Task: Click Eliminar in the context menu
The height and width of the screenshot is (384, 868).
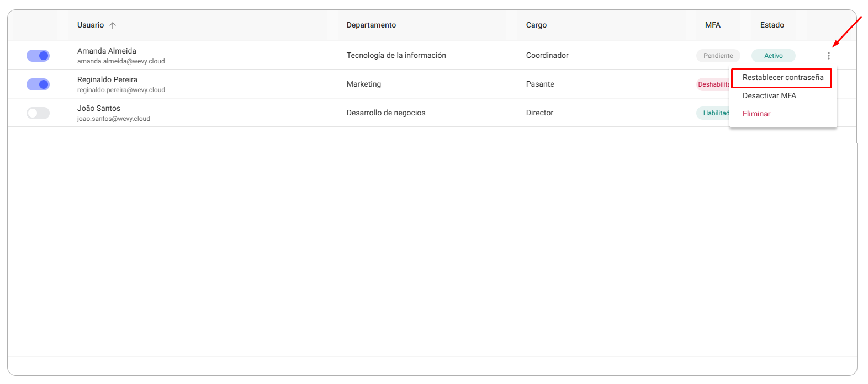Action: pyautogui.click(x=756, y=114)
